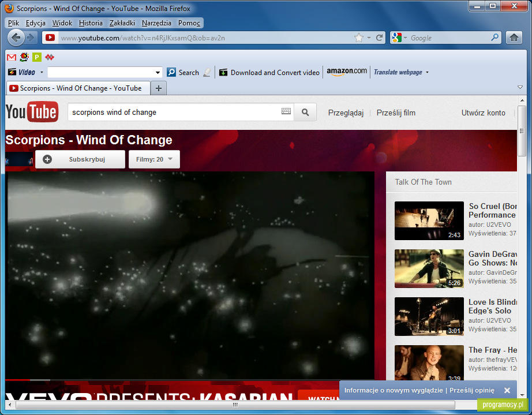The image size is (532, 415).
Task: Click the vertical scrollbar up arrow
Action: pyautogui.click(x=522, y=100)
